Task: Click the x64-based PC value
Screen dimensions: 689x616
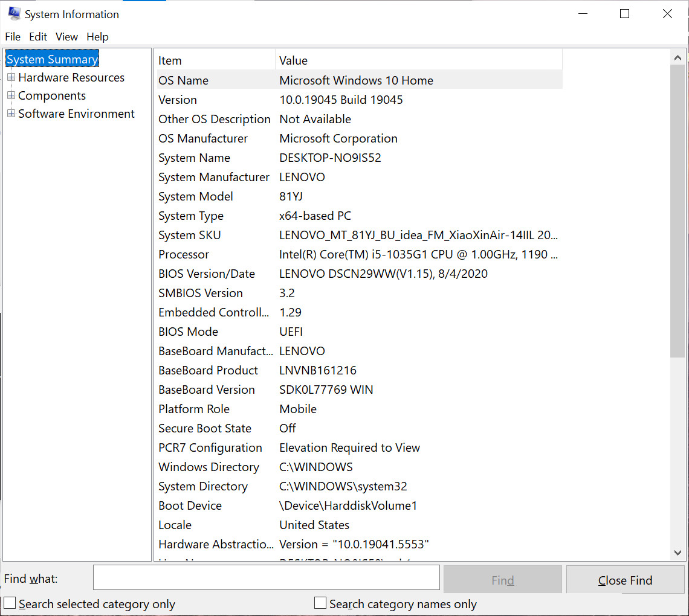Action: tap(315, 216)
